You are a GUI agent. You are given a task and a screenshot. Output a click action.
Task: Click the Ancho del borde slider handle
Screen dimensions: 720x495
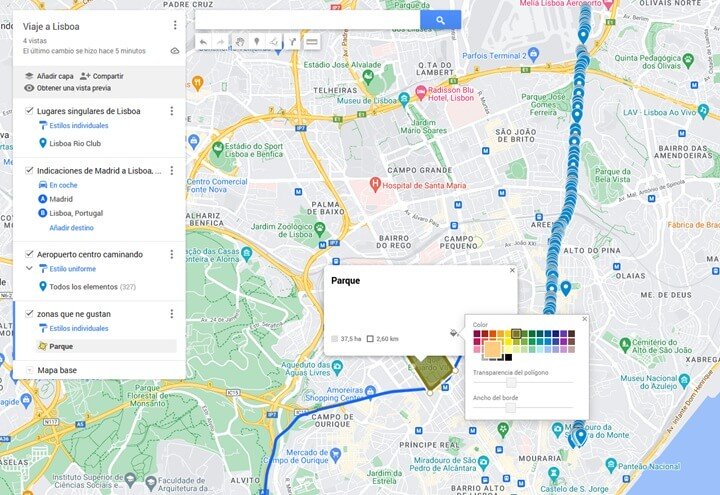coord(511,408)
